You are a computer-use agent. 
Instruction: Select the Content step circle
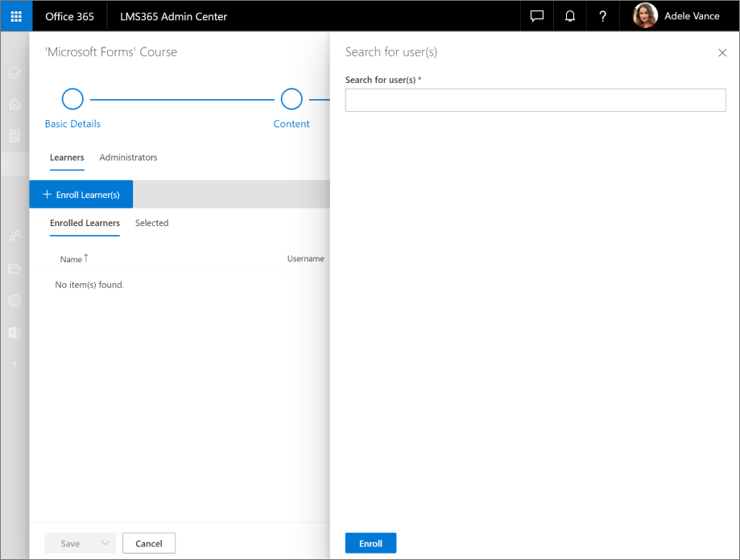pyautogui.click(x=291, y=100)
